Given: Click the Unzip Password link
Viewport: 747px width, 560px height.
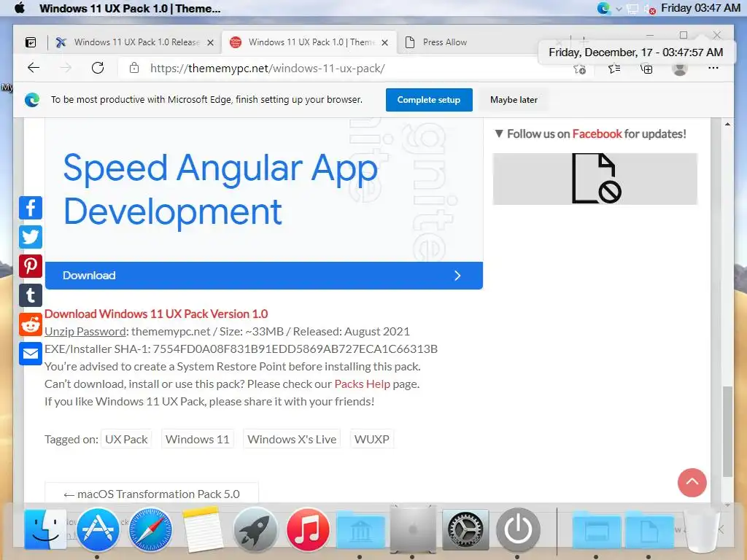Looking at the screenshot, I should pos(85,332).
